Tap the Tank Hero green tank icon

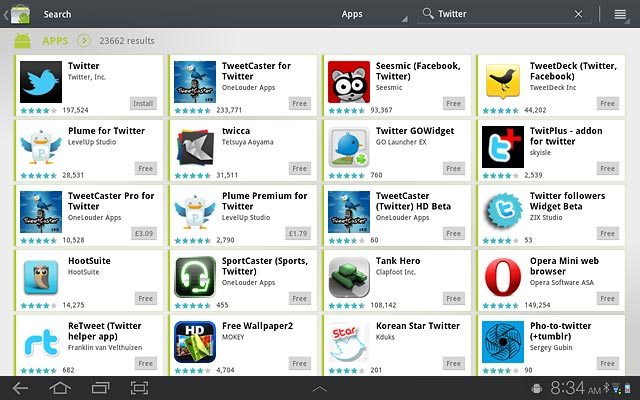349,277
